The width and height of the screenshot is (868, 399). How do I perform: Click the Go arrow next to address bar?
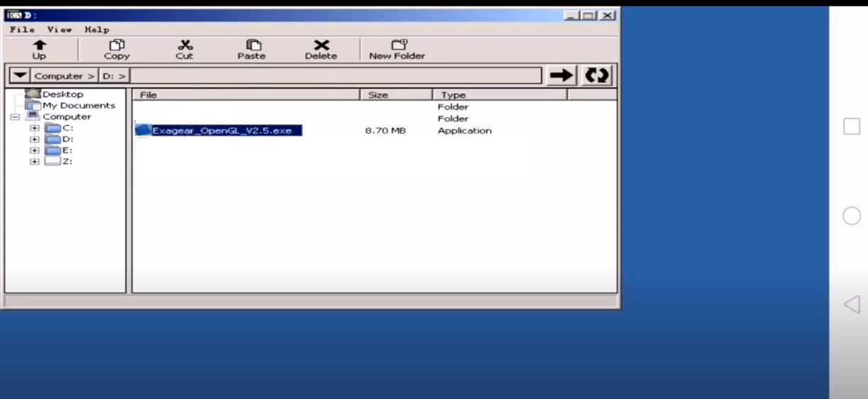pyautogui.click(x=562, y=75)
